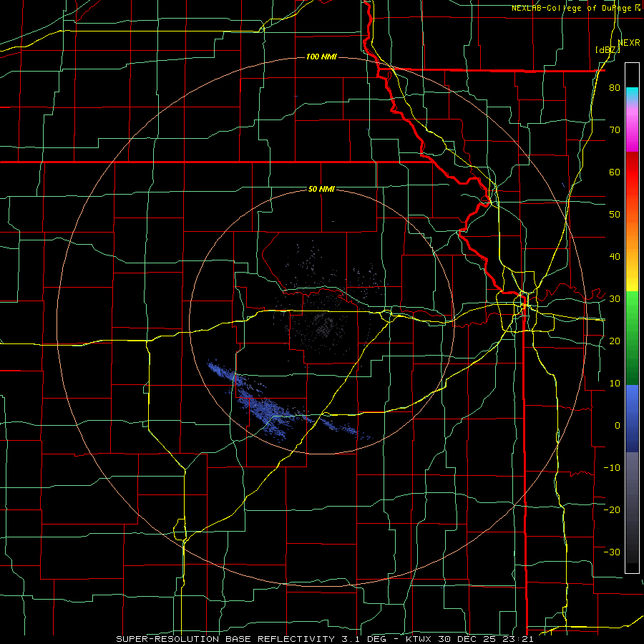This screenshot has width=644, height=644.
Task: Click the red segment of the reflectivity color bar
Action: tap(632, 172)
